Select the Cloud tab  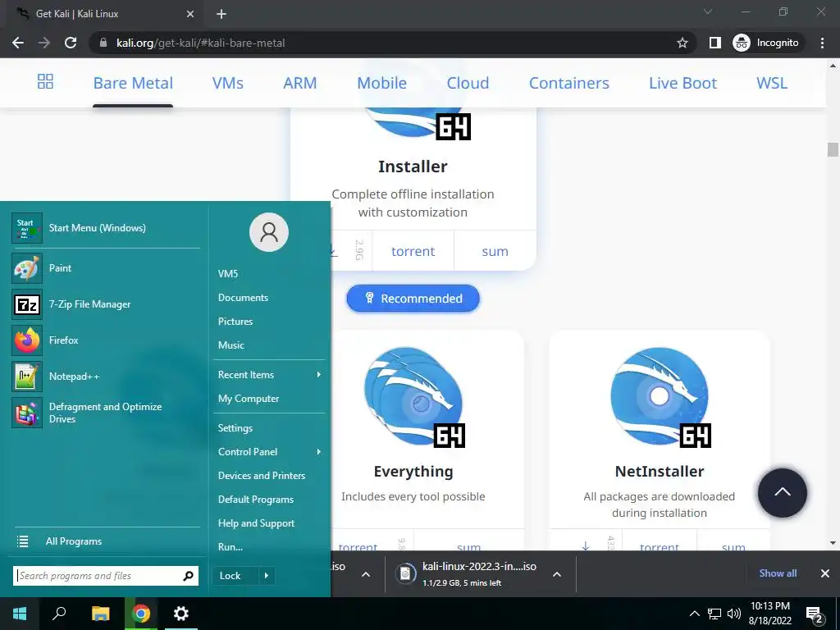pyautogui.click(x=468, y=83)
